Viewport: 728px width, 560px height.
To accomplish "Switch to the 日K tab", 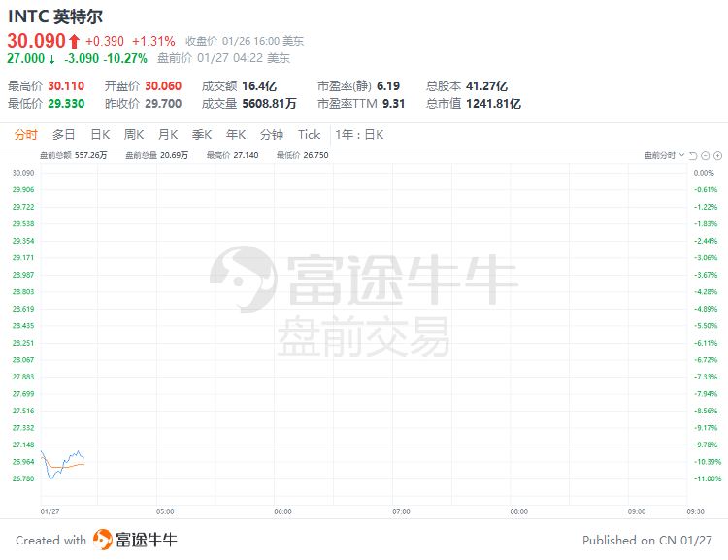I will 100,135.
